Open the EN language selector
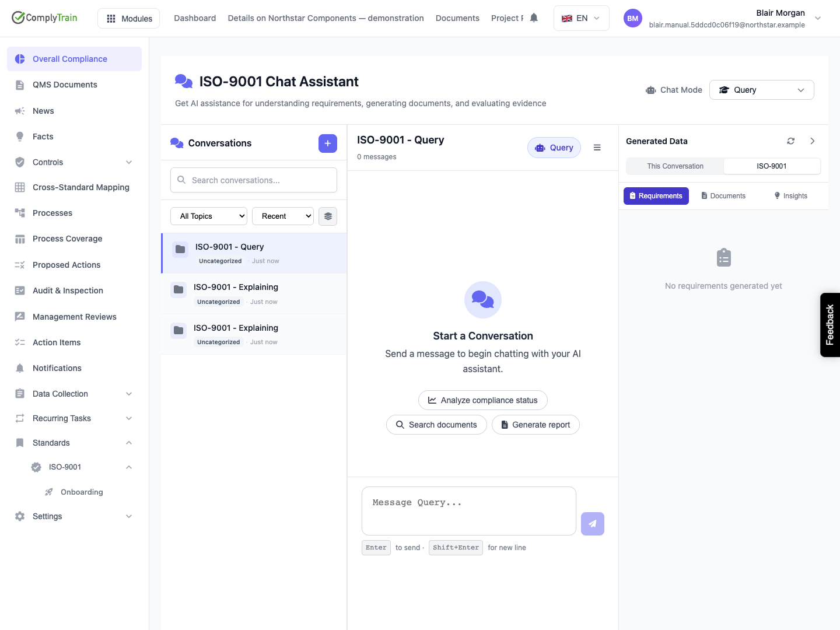840x630 pixels. 581,18
